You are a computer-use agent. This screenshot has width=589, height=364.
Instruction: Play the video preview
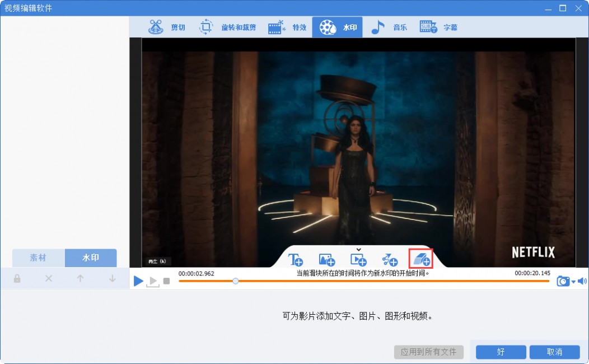(x=138, y=281)
